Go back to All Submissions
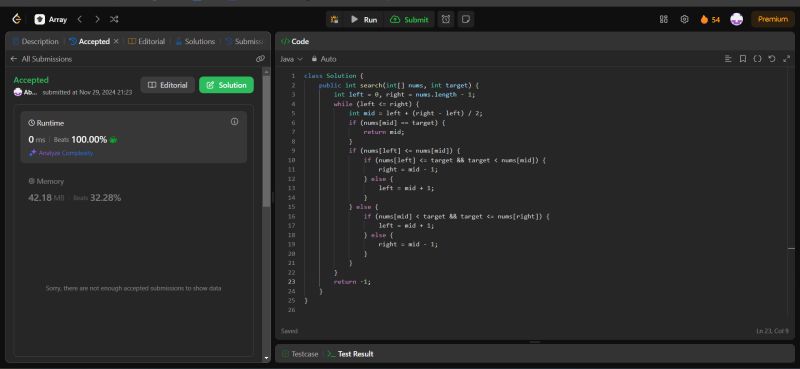Image resolution: width=800 pixels, height=369 pixels. (41, 59)
